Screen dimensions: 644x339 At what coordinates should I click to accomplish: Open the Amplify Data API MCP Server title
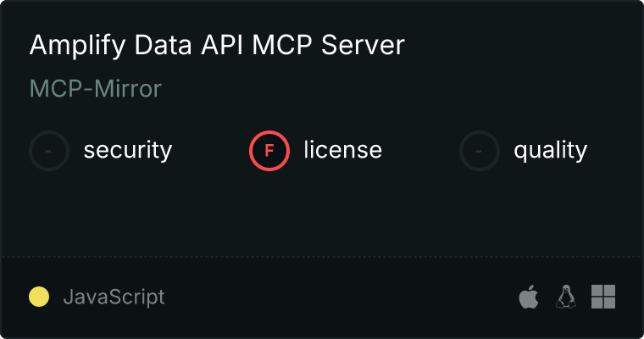point(217,46)
